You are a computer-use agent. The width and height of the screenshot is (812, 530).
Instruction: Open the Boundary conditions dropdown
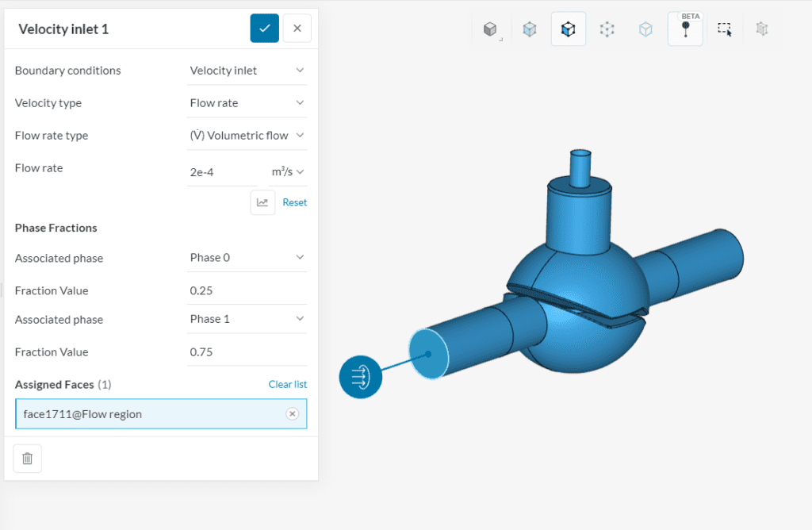[x=247, y=70]
